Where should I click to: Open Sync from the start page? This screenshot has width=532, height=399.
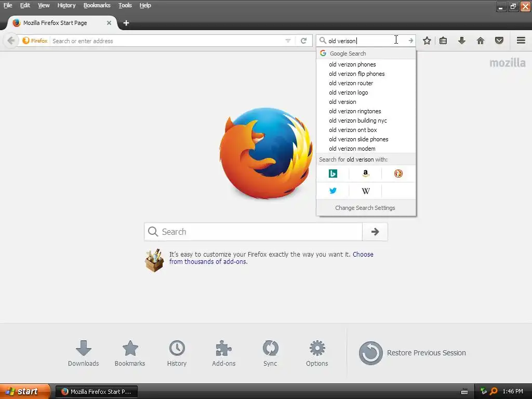[270, 353]
